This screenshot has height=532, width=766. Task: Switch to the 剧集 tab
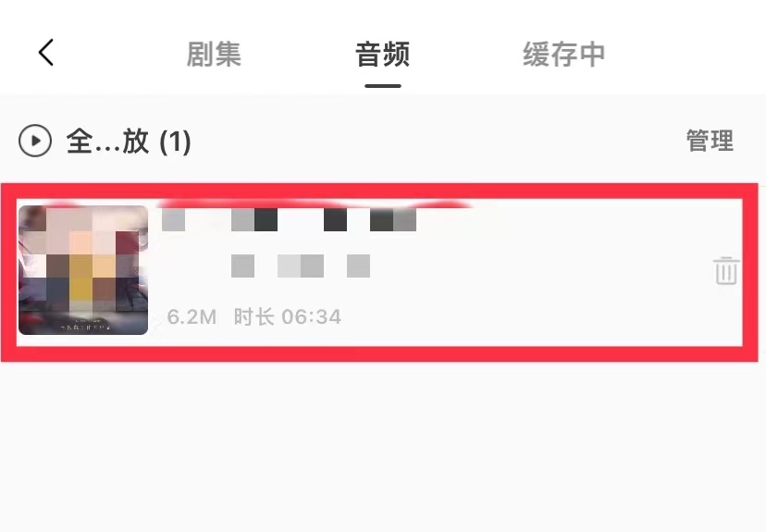[x=214, y=54]
